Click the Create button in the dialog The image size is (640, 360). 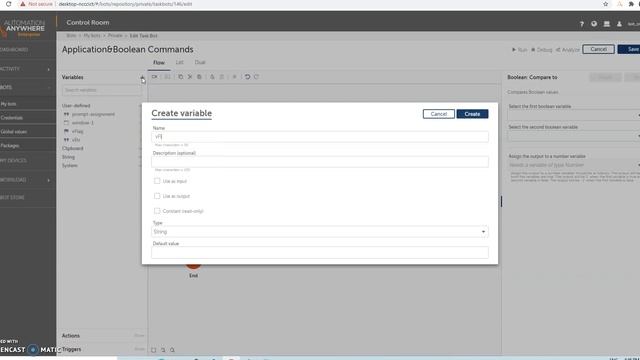(472, 114)
